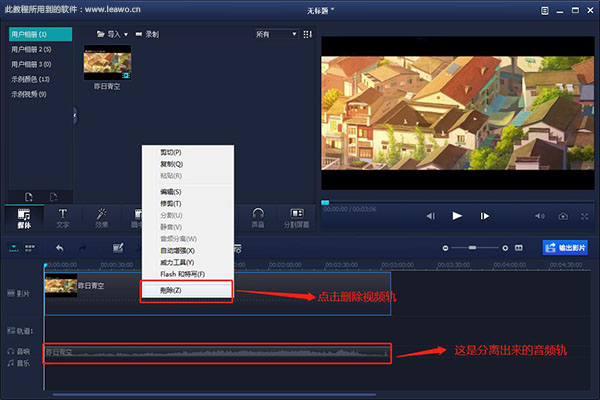The image size is (600, 400).
Task: Select the separated audio clip on the audio track
Action: (217, 353)
